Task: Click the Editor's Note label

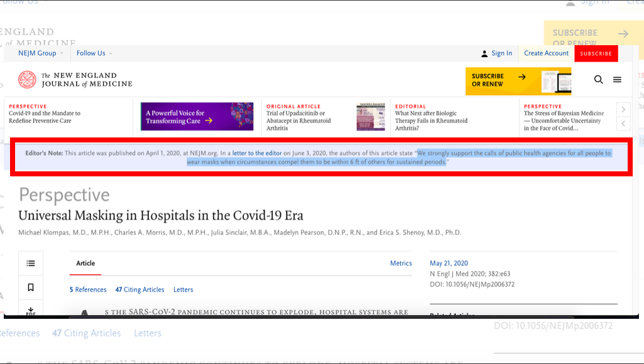Action: click(x=45, y=153)
